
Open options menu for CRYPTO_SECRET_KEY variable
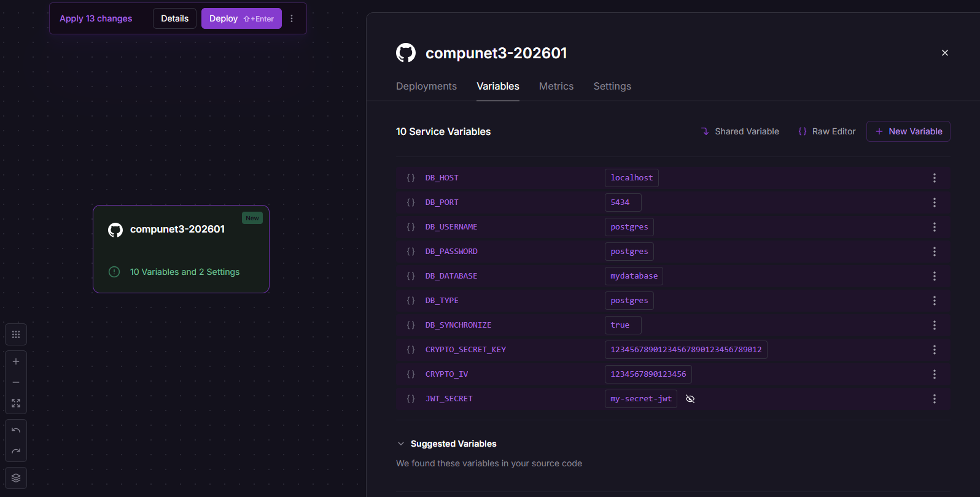pyautogui.click(x=934, y=350)
